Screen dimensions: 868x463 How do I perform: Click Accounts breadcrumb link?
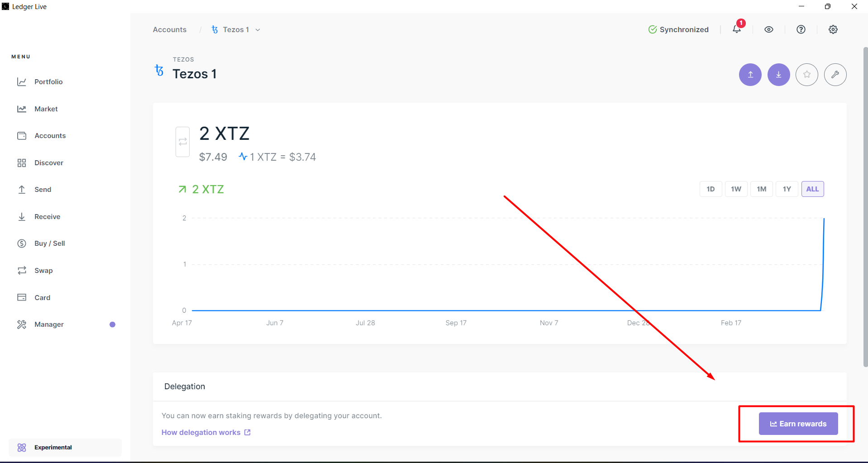tap(170, 29)
